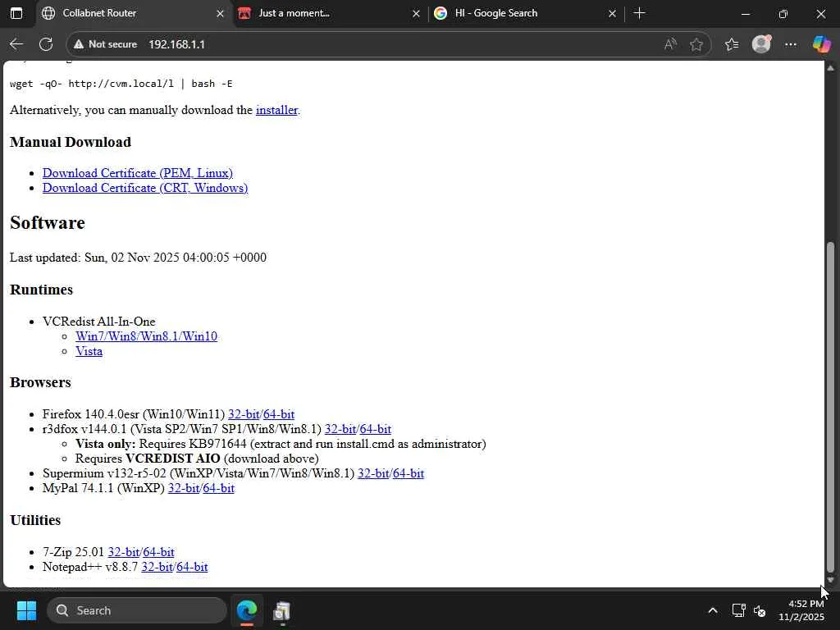Open Settings and more ellipsis menu
This screenshot has height=630, width=840.
[791, 44]
